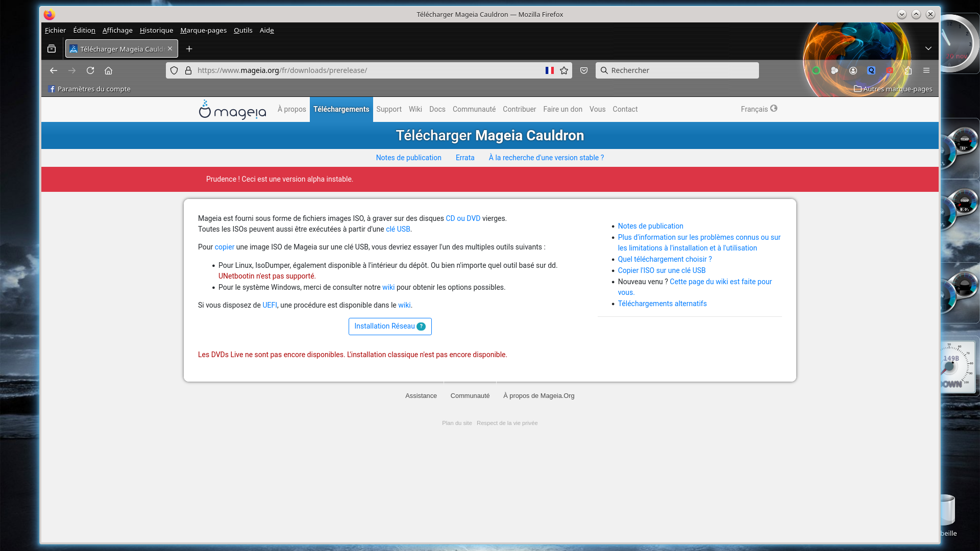Viewport: 980px width, 551px height.
Task: Open the Vous nav item
Action: pyautogui.click(x=598, y=109)
